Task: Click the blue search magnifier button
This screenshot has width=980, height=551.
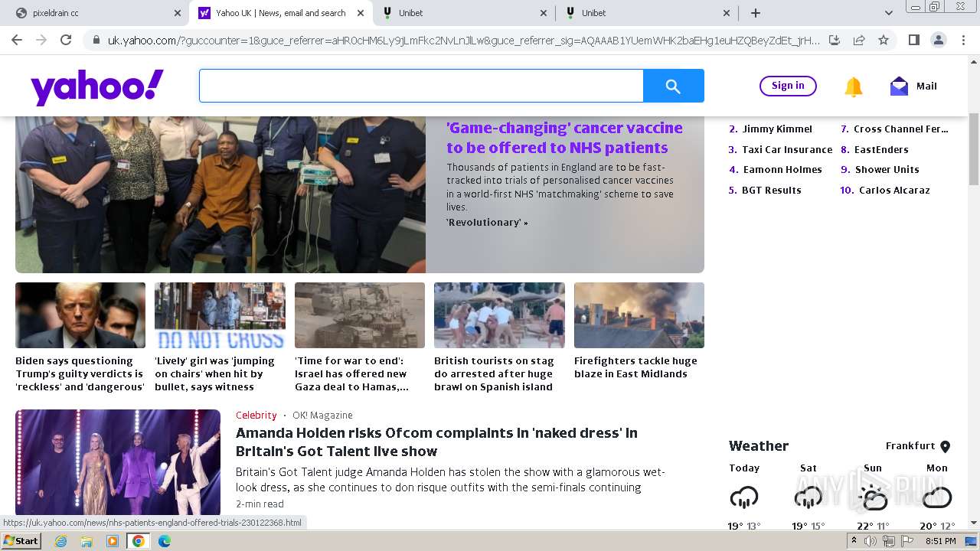Action: click(673, 86)
